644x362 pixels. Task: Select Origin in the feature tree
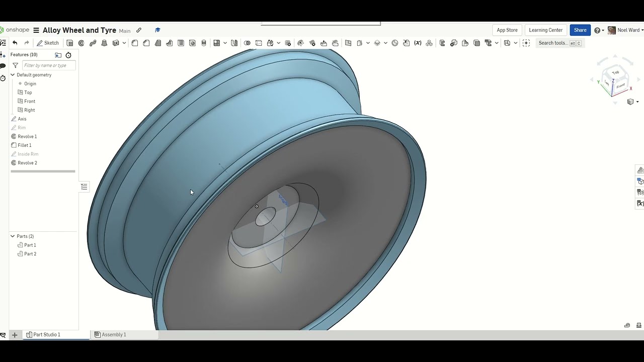[30, 84]
